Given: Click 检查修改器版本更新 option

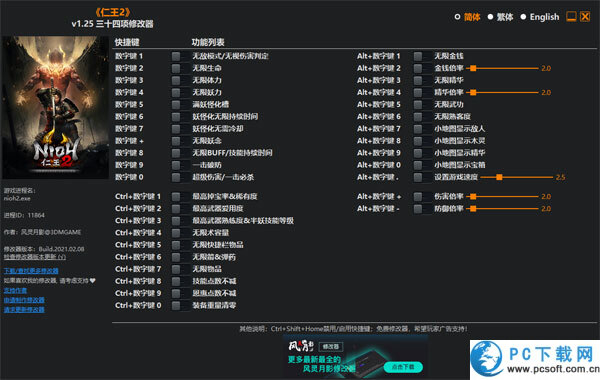Looking at the screenshot, I should (35, 257).
